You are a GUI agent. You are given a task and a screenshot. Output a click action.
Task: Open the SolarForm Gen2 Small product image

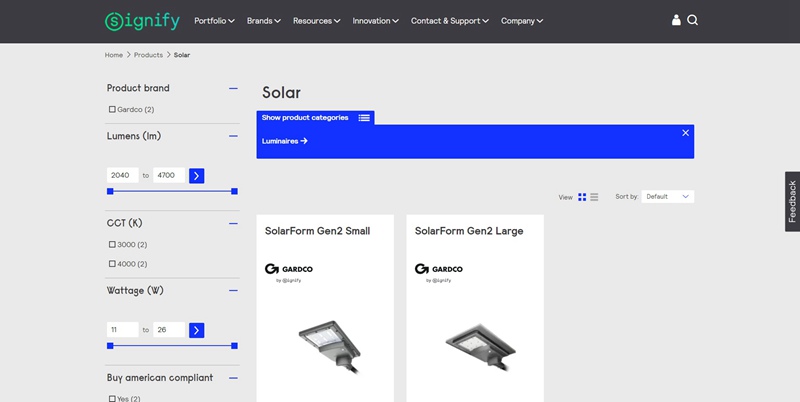pos(330,346)
